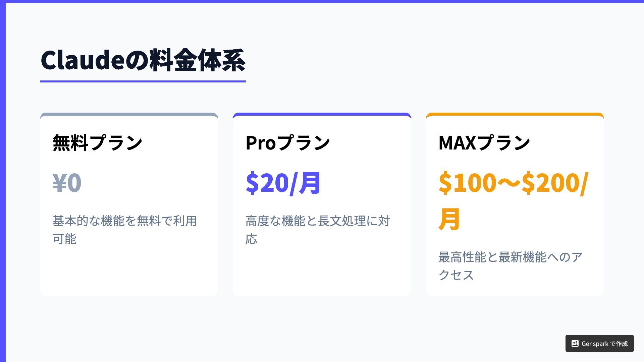Screen dimensions: 644x362
Task: Select the "Proプラン" card heading
Action: click(x=288, y=143)
